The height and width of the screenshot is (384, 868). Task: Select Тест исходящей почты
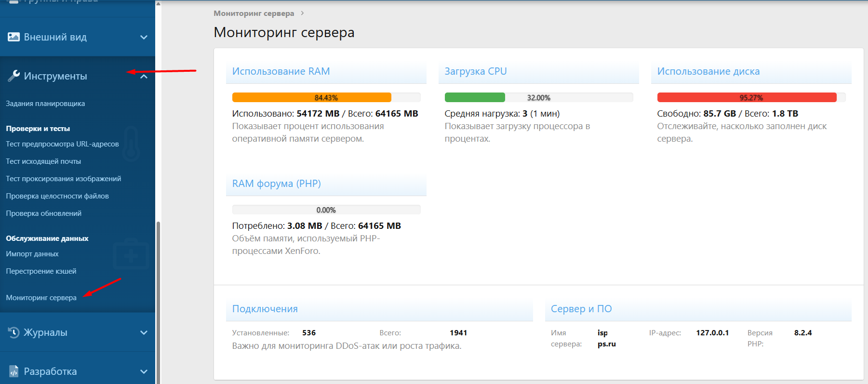pos(43,161)
